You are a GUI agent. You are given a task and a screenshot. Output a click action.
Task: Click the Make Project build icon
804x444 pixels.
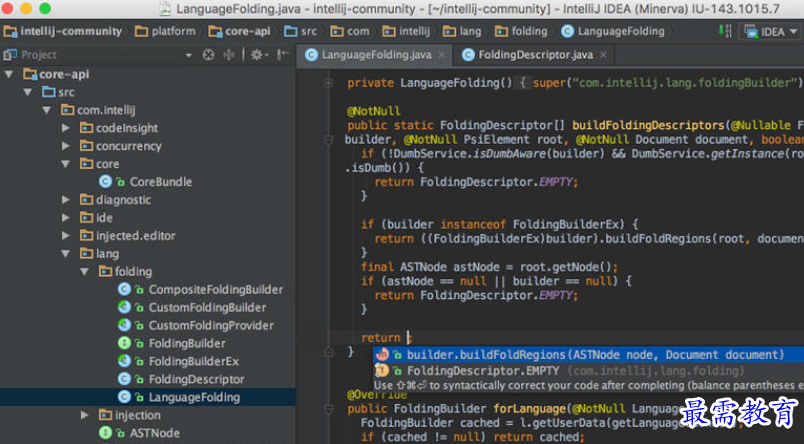click(725, 31)
